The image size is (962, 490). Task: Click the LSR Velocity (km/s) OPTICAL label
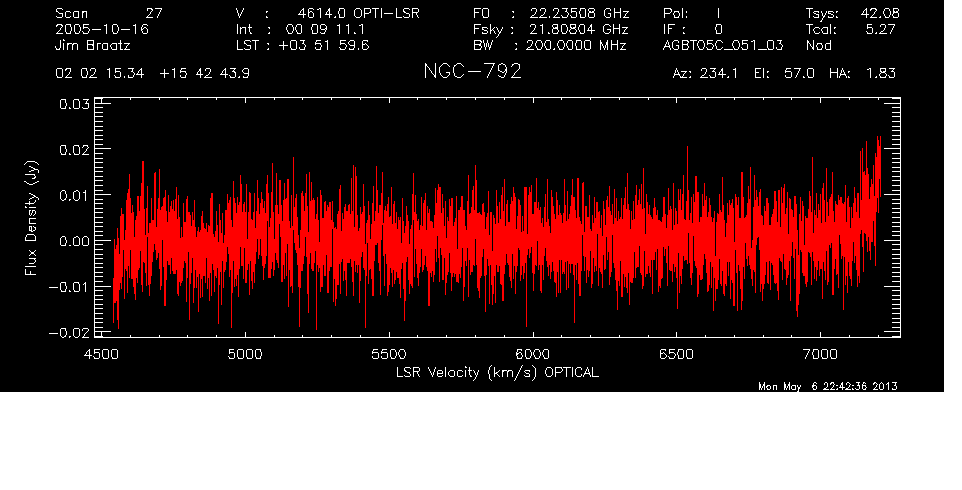[x=497, y=373]
